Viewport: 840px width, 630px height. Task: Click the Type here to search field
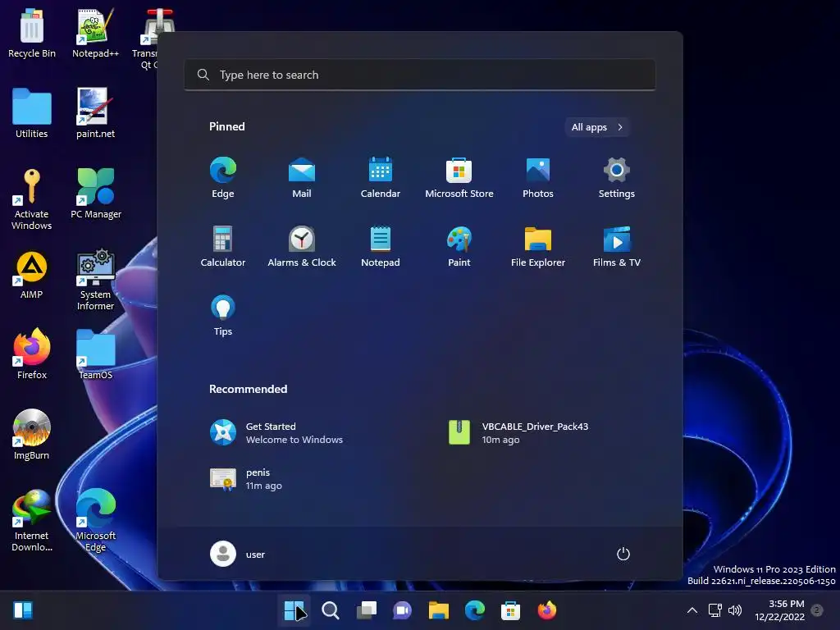420,75
